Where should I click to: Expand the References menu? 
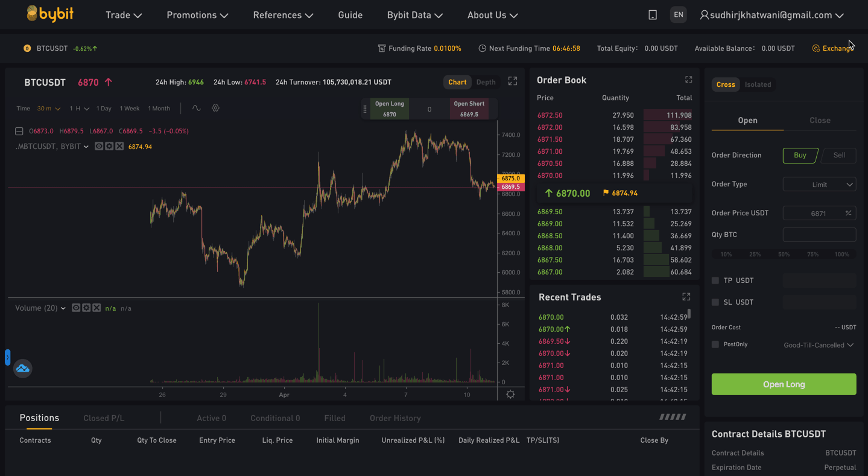[283, 15]
